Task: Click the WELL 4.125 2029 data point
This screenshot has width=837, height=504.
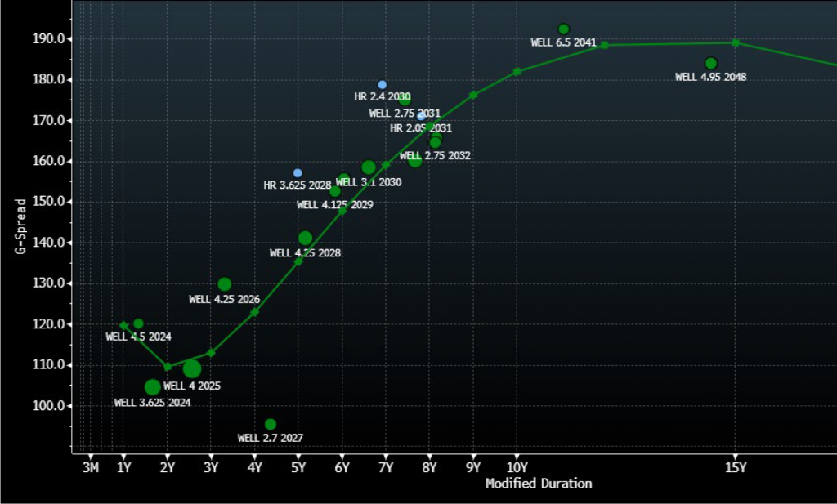Action: coord(335,191)
